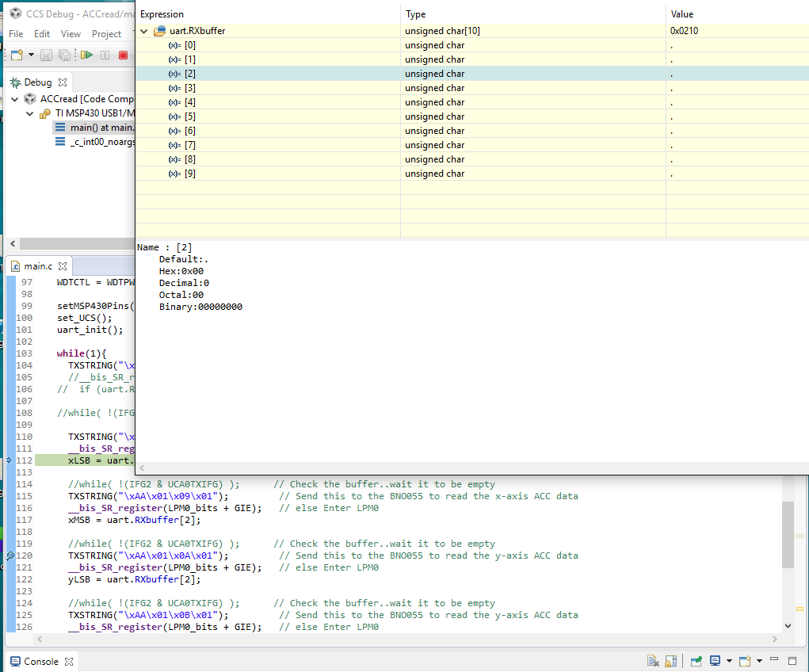Collapse the TI MSP430 USB1 node
This screenshot has width=809, height=672.
pos(29,113)
